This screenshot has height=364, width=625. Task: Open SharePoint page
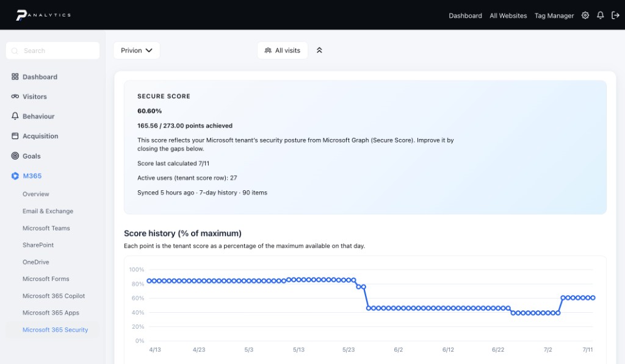(x=38, y=245)
